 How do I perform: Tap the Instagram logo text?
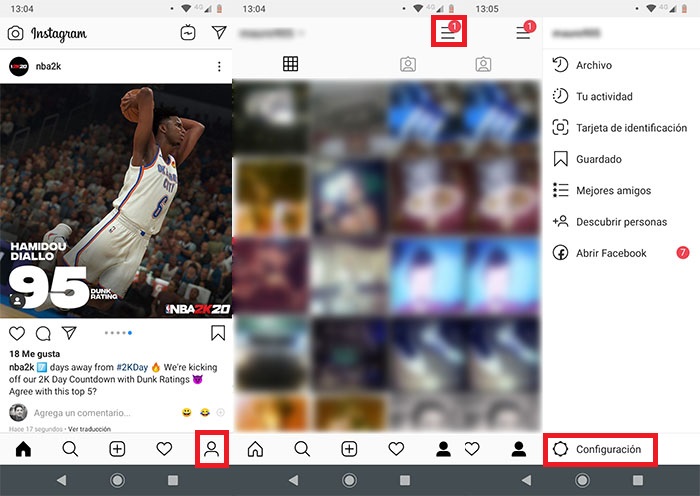click(58, 34)
